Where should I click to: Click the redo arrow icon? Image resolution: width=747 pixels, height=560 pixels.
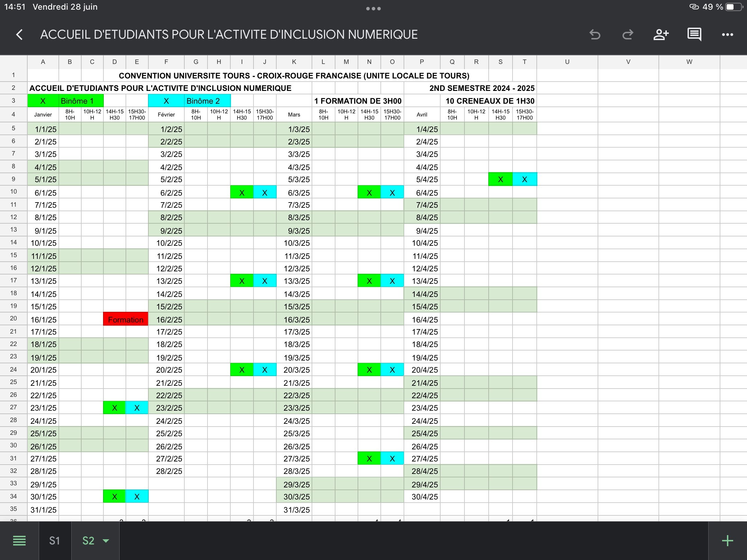(x=628, y=35)
